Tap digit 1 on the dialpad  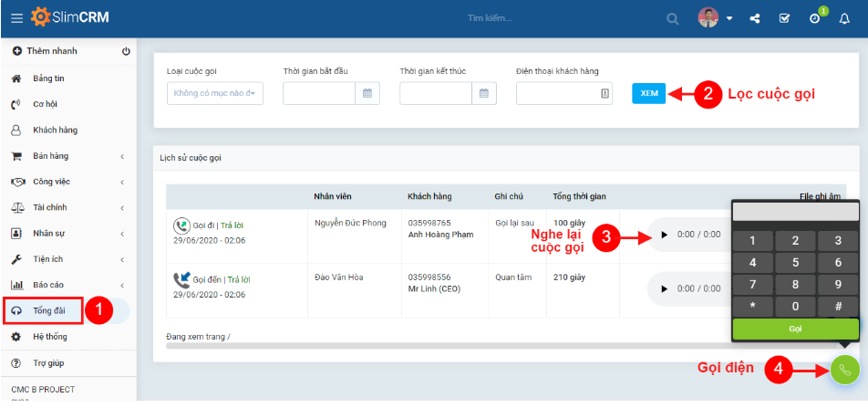(752, 241)
